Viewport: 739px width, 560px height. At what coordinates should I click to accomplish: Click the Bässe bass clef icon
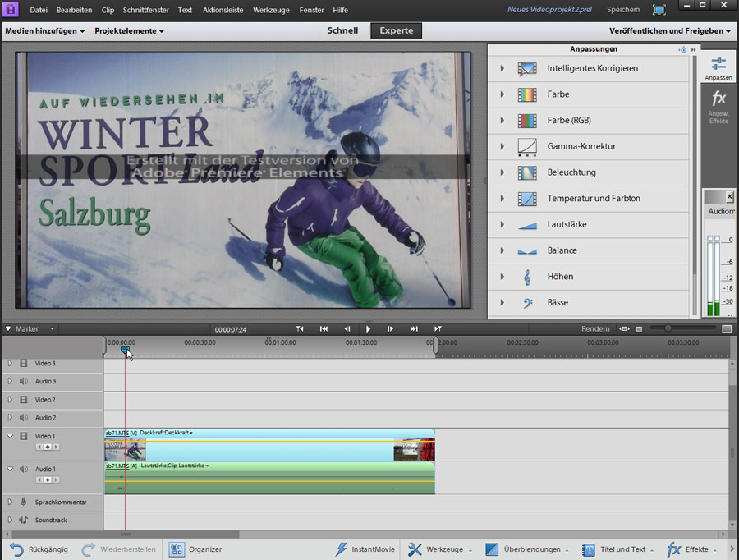527,303
